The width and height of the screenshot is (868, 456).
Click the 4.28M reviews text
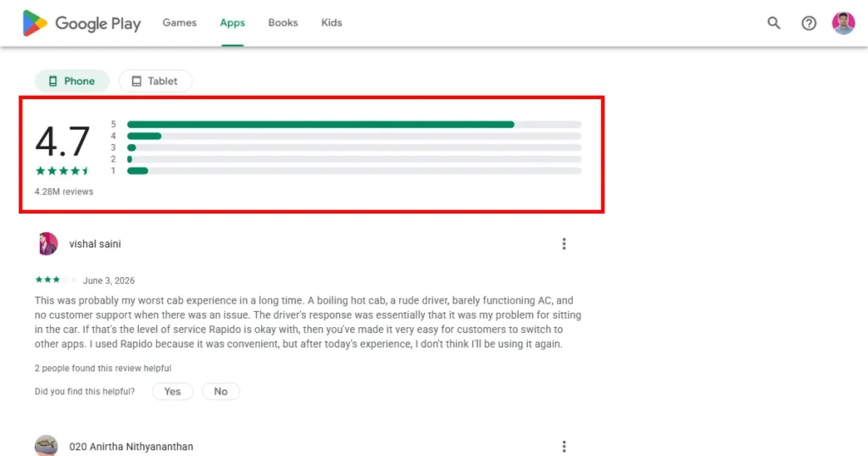(x=64, y=192)
